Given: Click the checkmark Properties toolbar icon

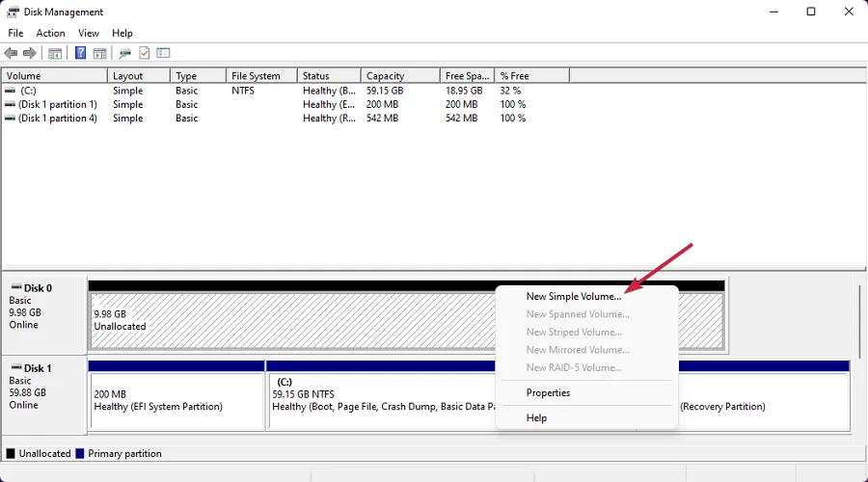Looking at the screenshot, I should (145, 53).
